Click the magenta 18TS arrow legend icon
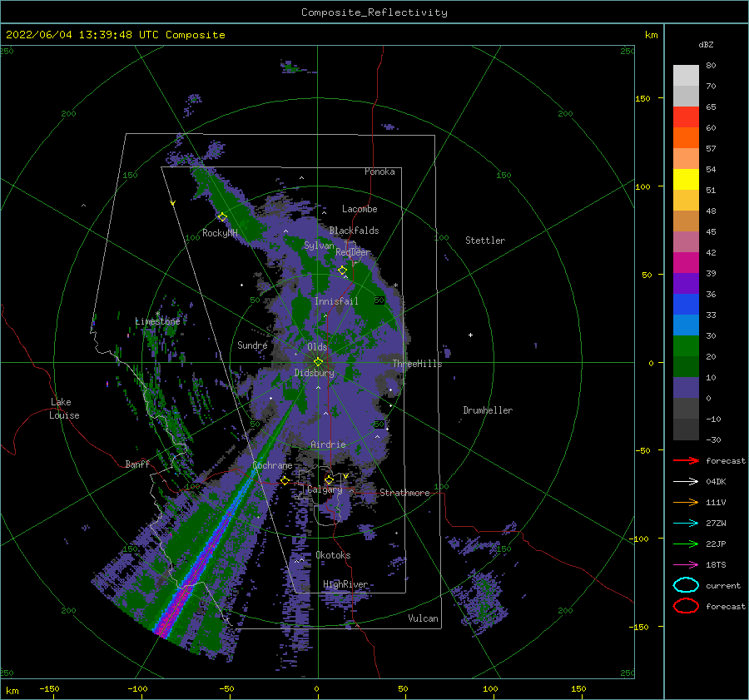Screen dimensions: 749x700 click(686, 565)
